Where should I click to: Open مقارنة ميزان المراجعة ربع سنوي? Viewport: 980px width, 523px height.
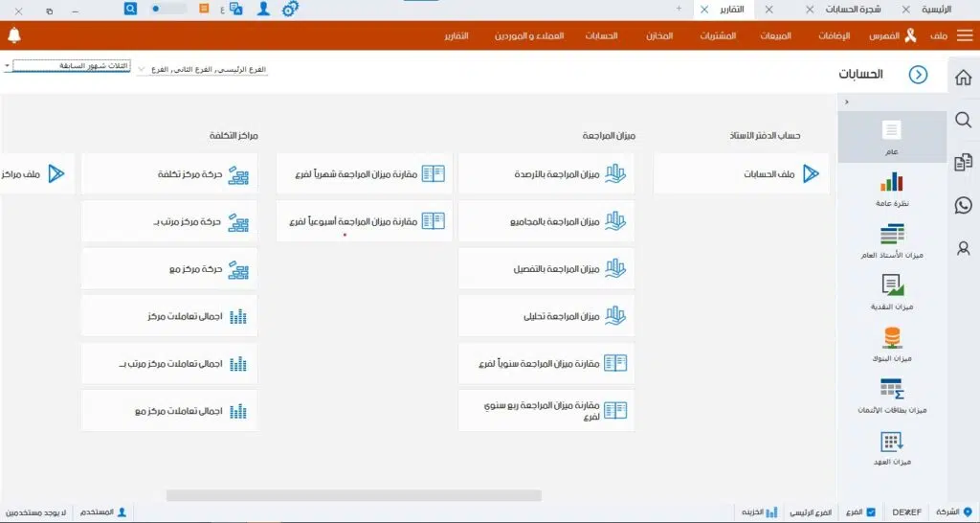[546, 410]
